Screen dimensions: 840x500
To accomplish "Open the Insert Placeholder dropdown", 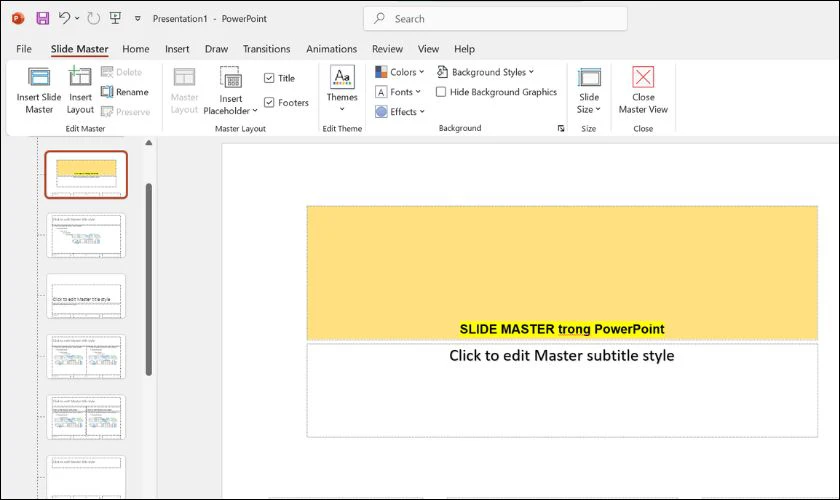I will click(230, 91).
